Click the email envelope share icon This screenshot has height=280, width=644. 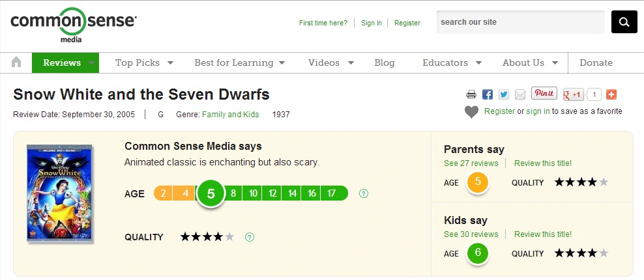(520, 94)
